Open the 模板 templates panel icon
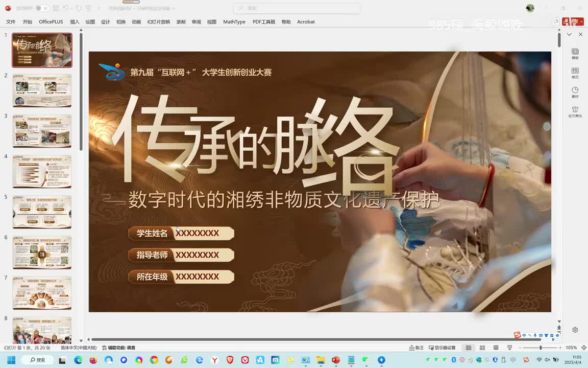 point(575,54)
